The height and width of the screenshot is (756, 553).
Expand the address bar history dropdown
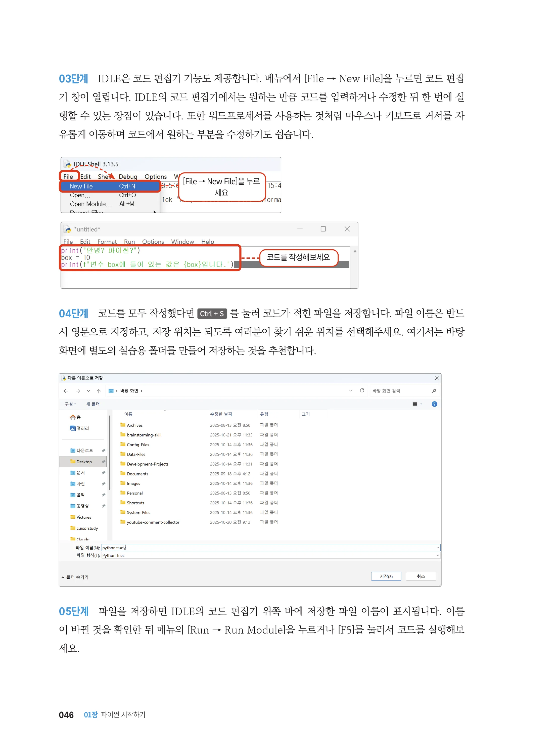pos(350,390)
